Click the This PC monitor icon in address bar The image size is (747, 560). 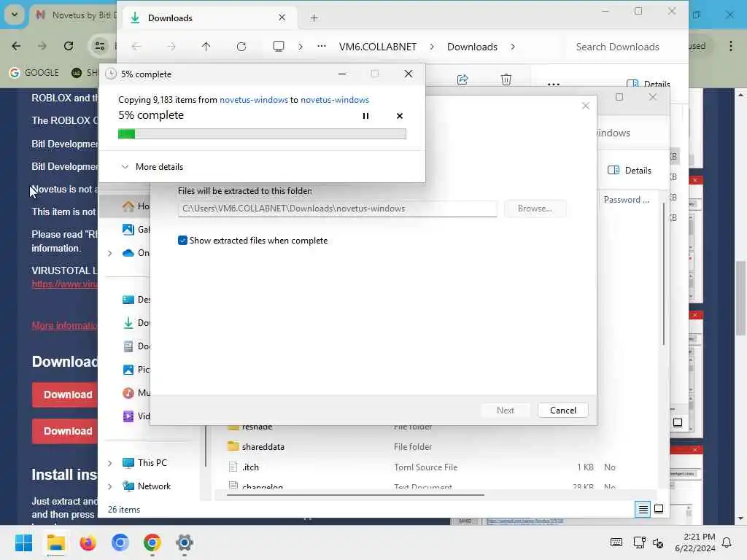(278, 46)
